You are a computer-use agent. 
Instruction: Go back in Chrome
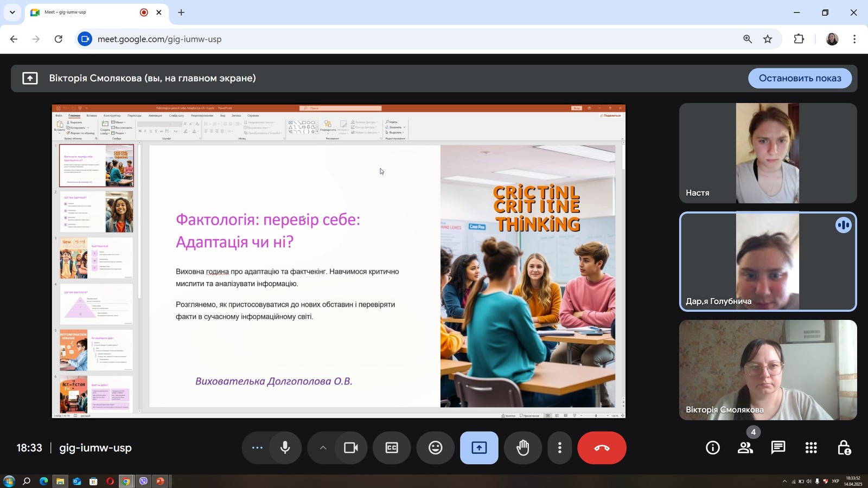pos(14,39)
